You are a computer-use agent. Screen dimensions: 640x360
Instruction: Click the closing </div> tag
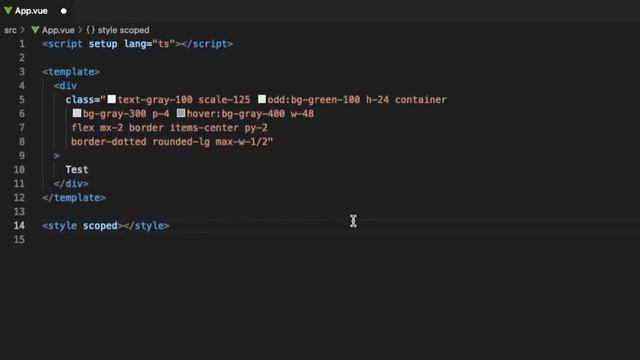71,184
